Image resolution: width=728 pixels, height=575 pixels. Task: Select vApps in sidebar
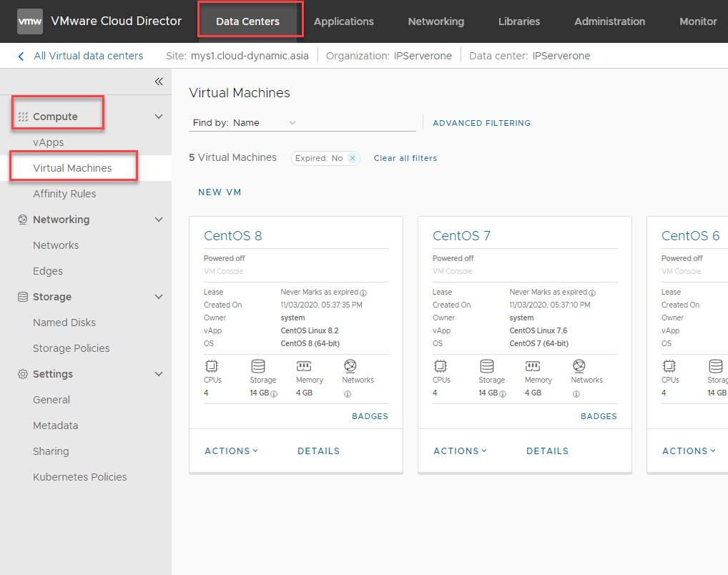coord(49,142)
